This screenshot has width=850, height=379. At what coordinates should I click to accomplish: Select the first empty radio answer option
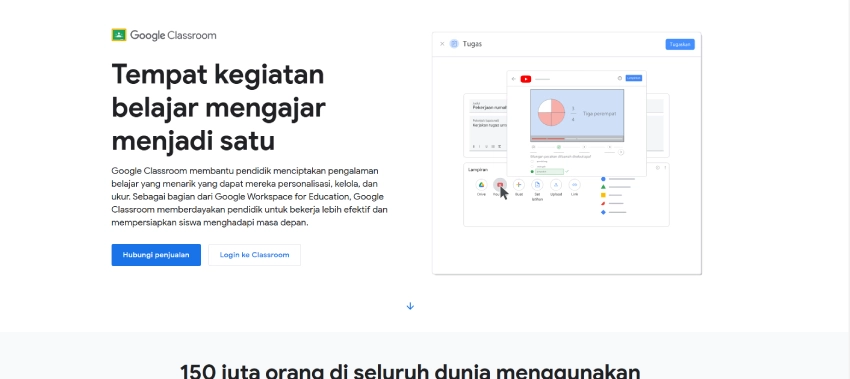click(x=532, y=161)
